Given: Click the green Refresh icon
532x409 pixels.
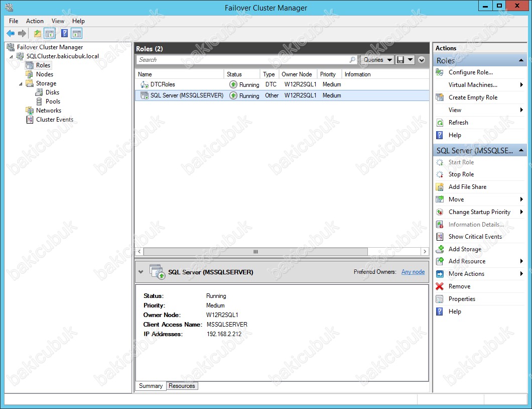Looking at the screenshot, I should tap(440, 123).
